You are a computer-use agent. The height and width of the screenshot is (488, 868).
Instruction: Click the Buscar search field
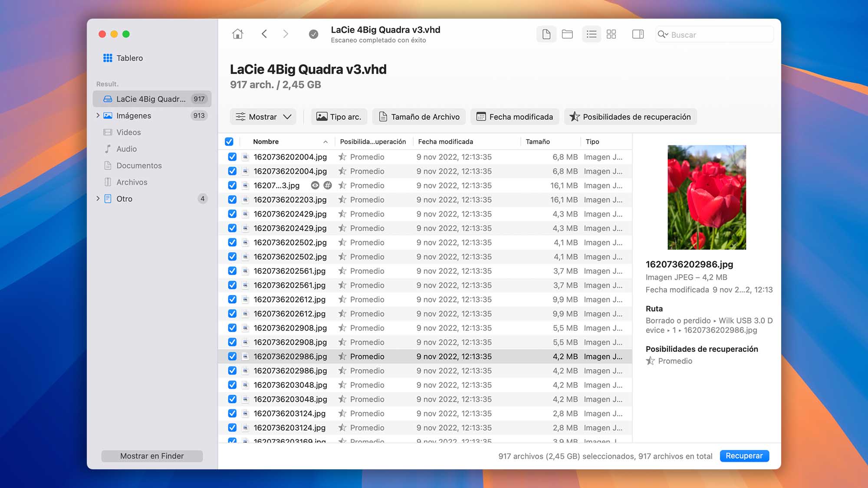[714, 34]
